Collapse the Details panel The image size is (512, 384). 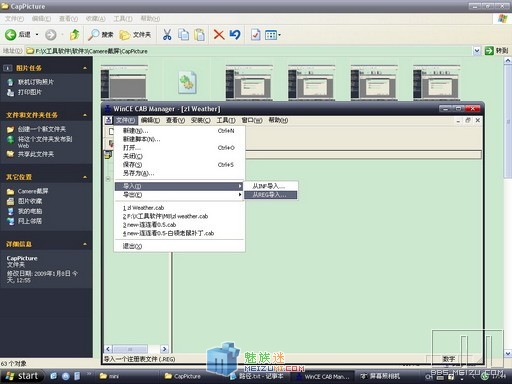(85, 244)
